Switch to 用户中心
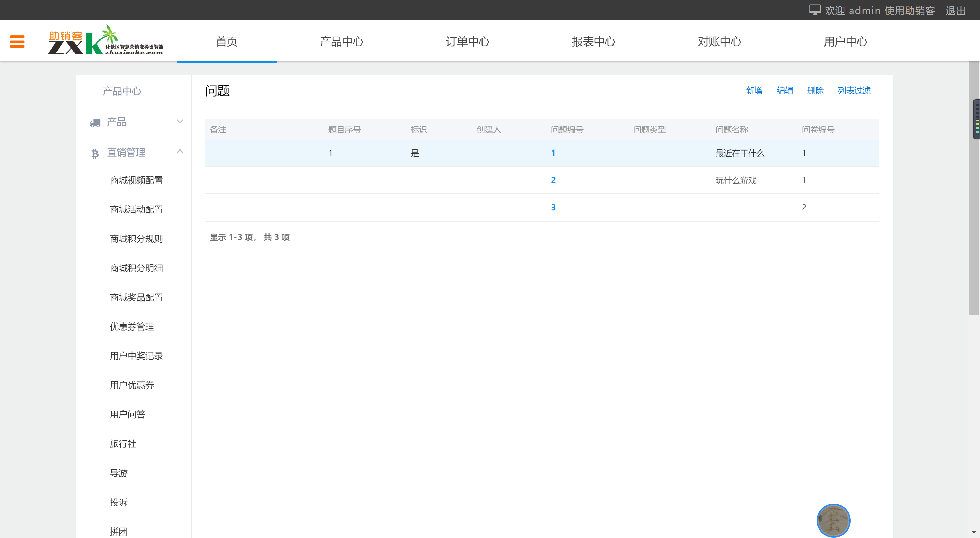This screenshot has height=538, width=980. tap(846, 42)
